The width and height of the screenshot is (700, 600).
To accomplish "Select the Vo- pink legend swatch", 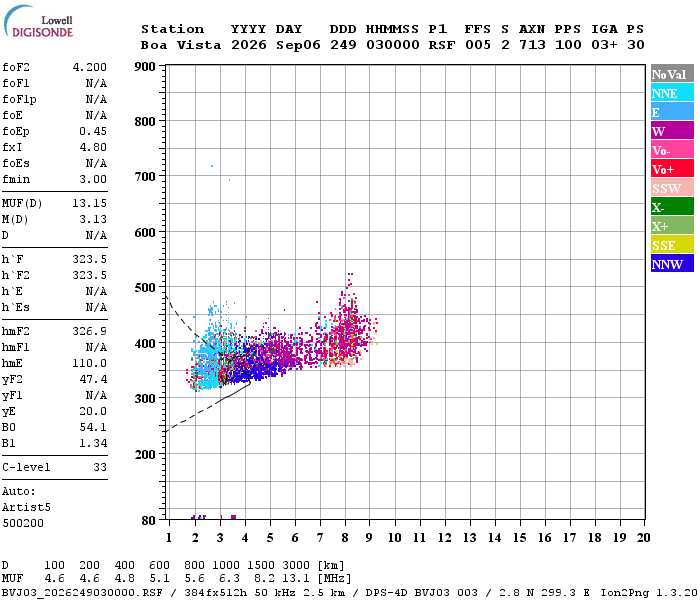I will coord(672,150).
